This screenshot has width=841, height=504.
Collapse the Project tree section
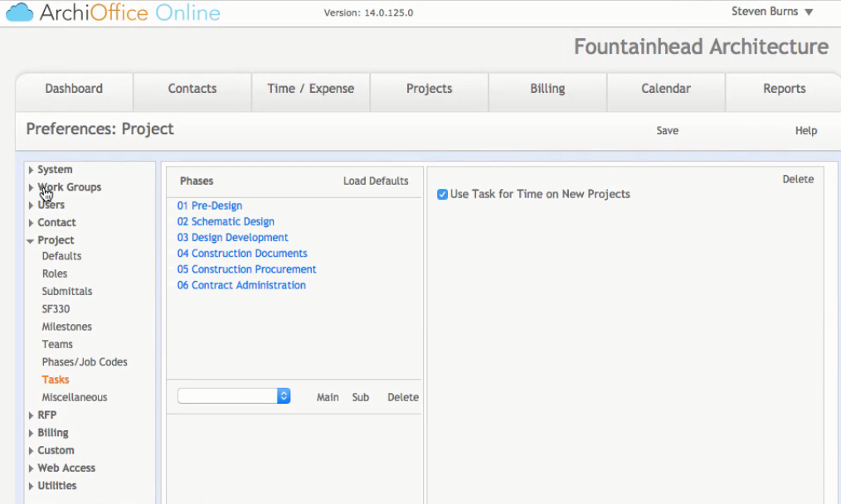coord(32,240)
